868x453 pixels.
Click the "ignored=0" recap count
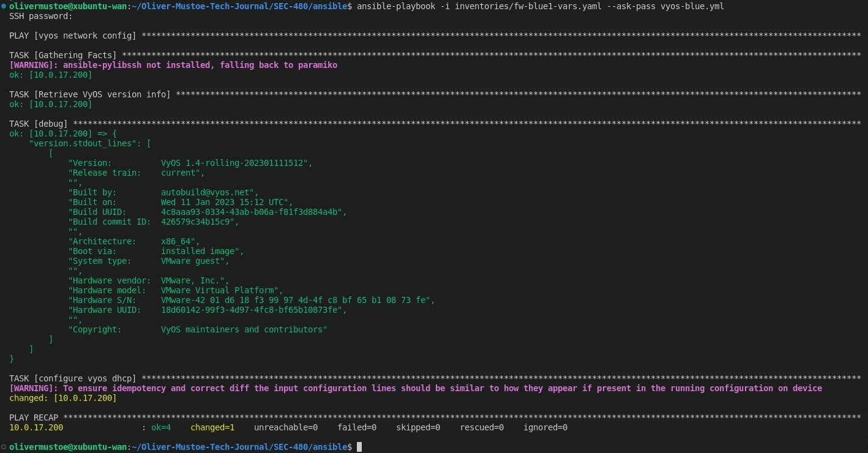pos(545,427)
